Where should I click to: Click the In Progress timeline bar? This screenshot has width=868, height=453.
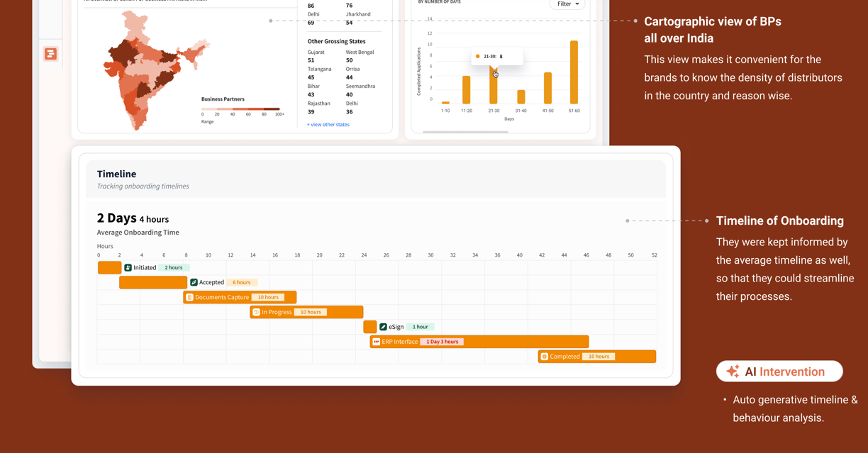(306, 312)
